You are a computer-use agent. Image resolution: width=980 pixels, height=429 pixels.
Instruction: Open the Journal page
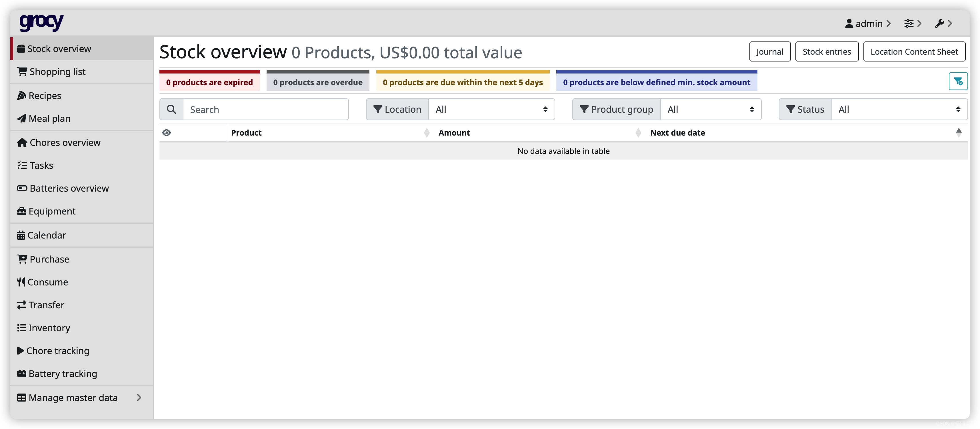pos(769,52)
